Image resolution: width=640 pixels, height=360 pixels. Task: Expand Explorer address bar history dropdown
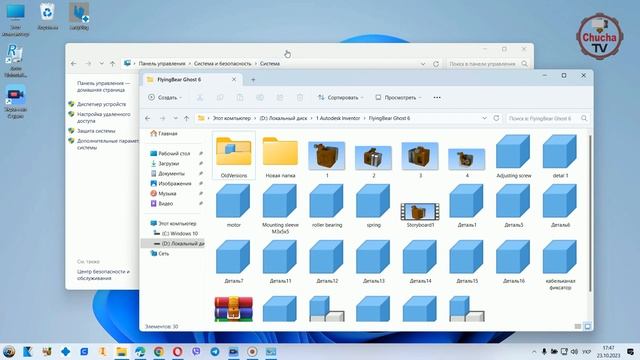tap(484, 118)
